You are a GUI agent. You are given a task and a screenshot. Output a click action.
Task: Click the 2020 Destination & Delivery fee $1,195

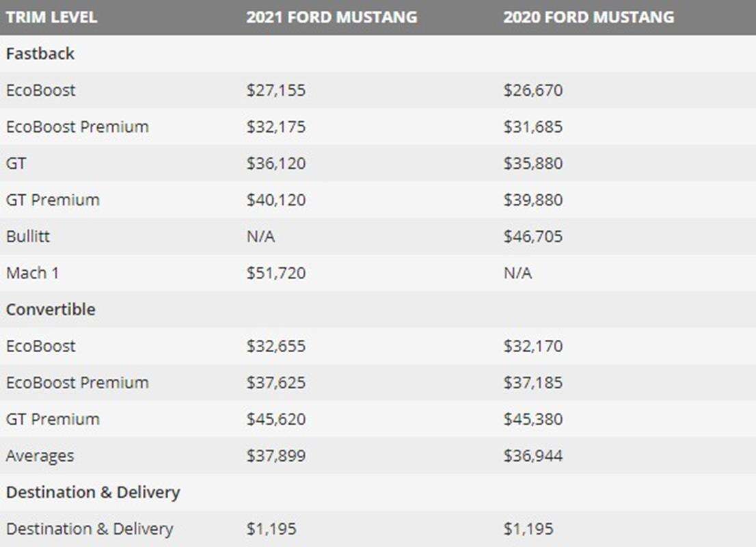(528, 529)
